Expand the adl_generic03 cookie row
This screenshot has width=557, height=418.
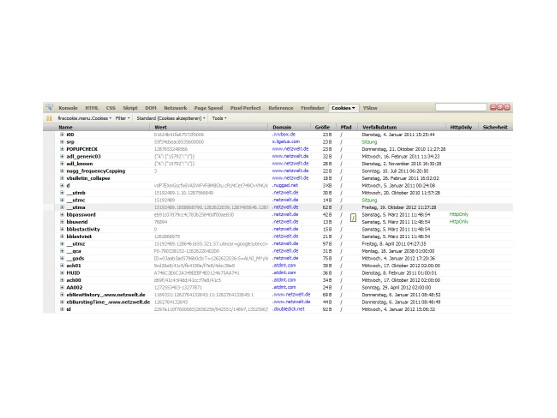tap(62, 156)
